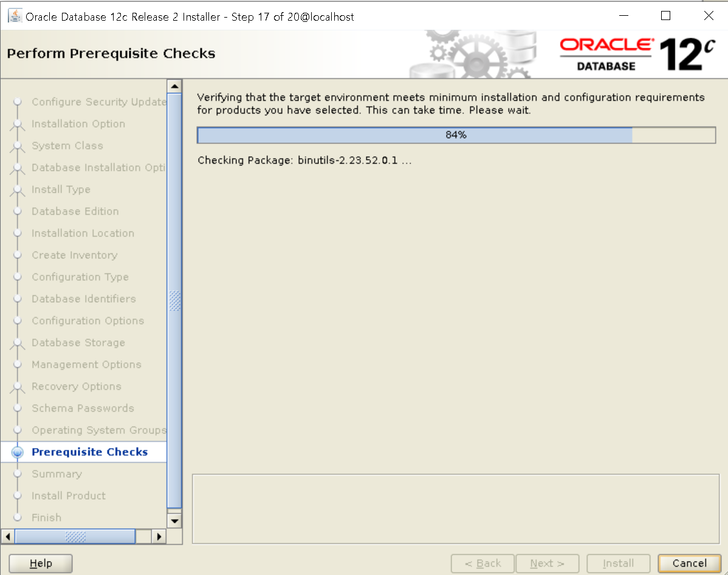This screenshot has width=728, height=575.
Task: Click the 84% progress bar
Action: tap(456, 135)
